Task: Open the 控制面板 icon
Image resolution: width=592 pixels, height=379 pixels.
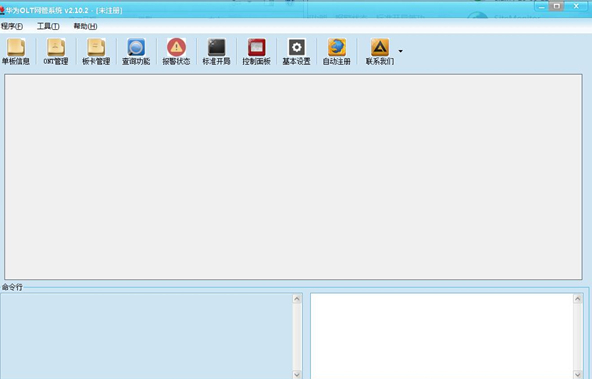Action: coord(256,51)
